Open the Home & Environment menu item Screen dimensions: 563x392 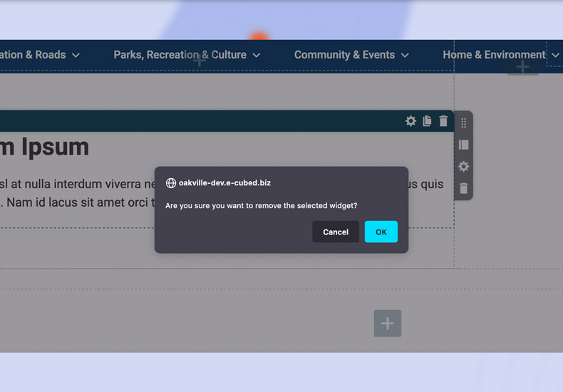tap(493, 55)
